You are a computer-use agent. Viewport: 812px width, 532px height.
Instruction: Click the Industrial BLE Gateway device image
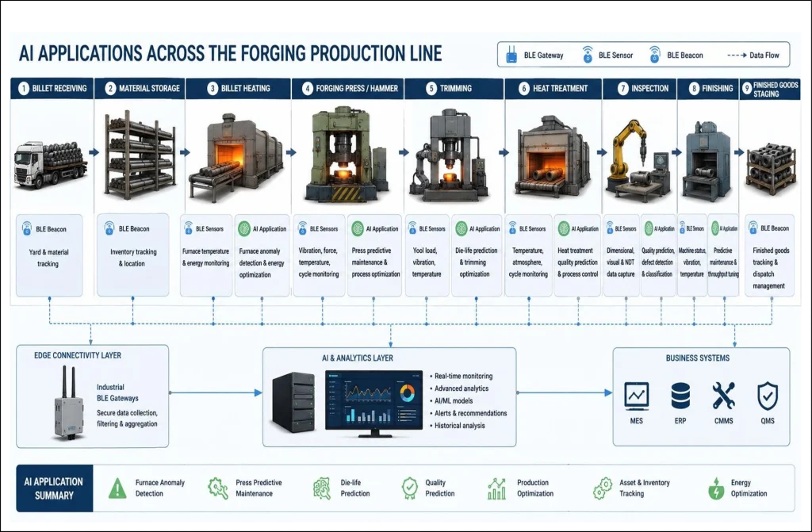coord(69,404)
